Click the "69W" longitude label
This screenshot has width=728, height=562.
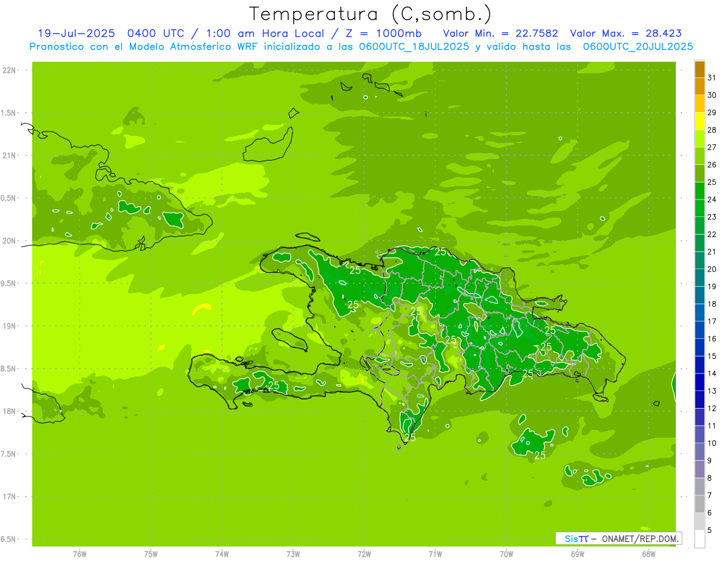click(x=578, y=554)
